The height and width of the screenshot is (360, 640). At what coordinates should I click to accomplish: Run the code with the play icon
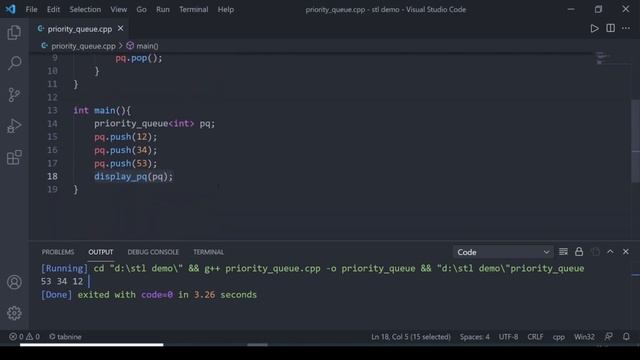click(x=594, y=28)
